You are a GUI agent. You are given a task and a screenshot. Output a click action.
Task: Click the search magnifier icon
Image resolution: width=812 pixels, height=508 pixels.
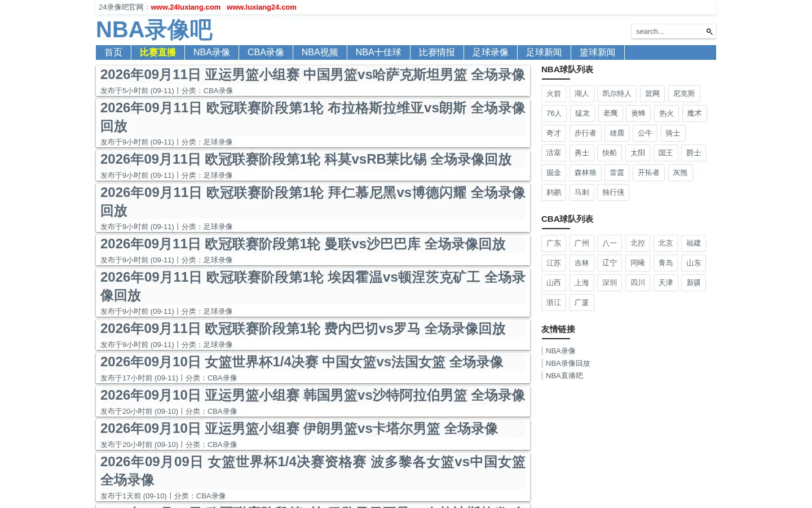[x=709, y=32]
